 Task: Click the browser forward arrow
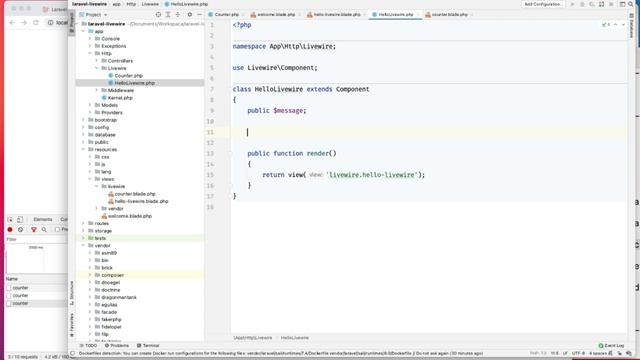point(24,22)
